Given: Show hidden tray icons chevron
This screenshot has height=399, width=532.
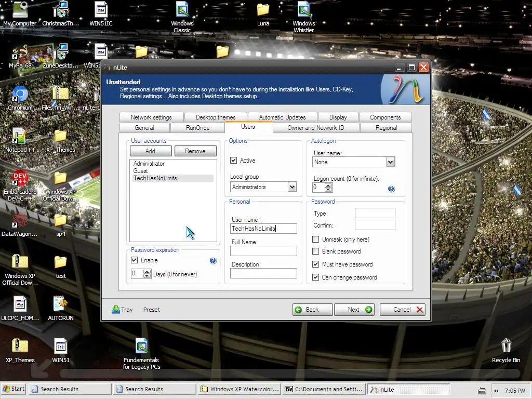Looking at the screenshot, I should (x=496, y=391).
